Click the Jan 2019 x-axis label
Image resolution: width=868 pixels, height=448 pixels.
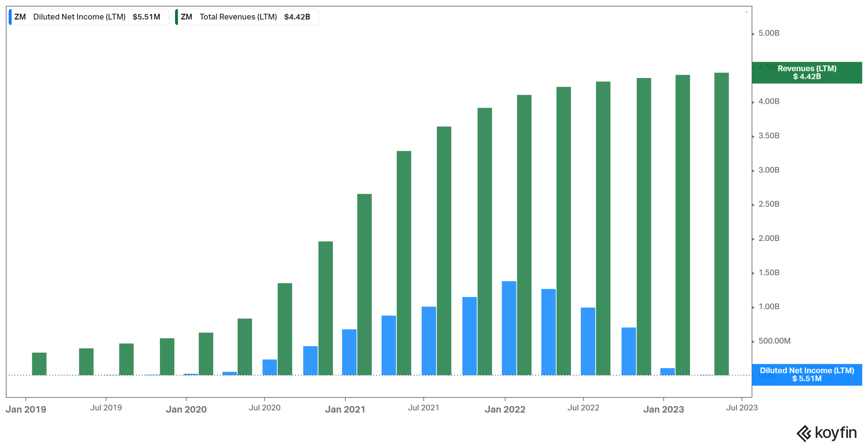(x=26, y=409)
